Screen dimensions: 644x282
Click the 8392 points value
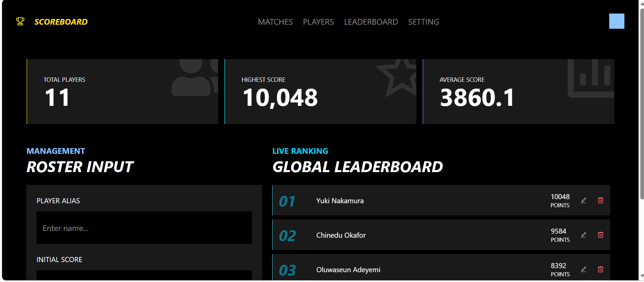coord(558,266)
